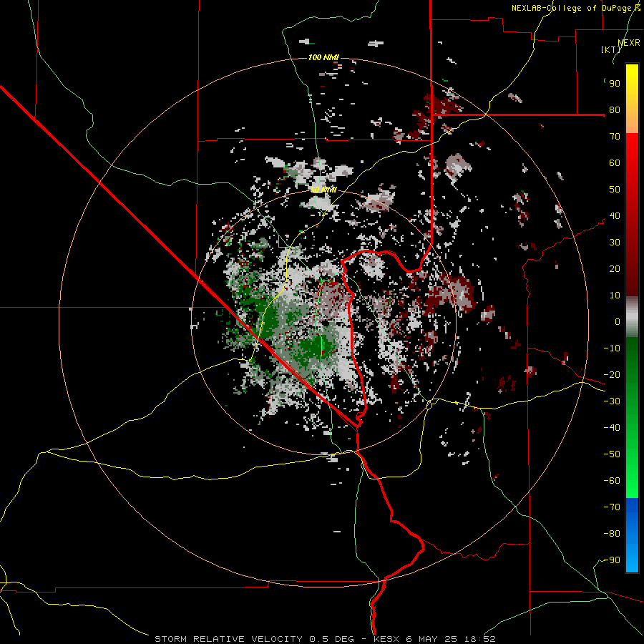Select the 20 value on the velocity scale
The height and width of the screenshot is (644, 644).
pyautogui.click(x=615, y=269)
